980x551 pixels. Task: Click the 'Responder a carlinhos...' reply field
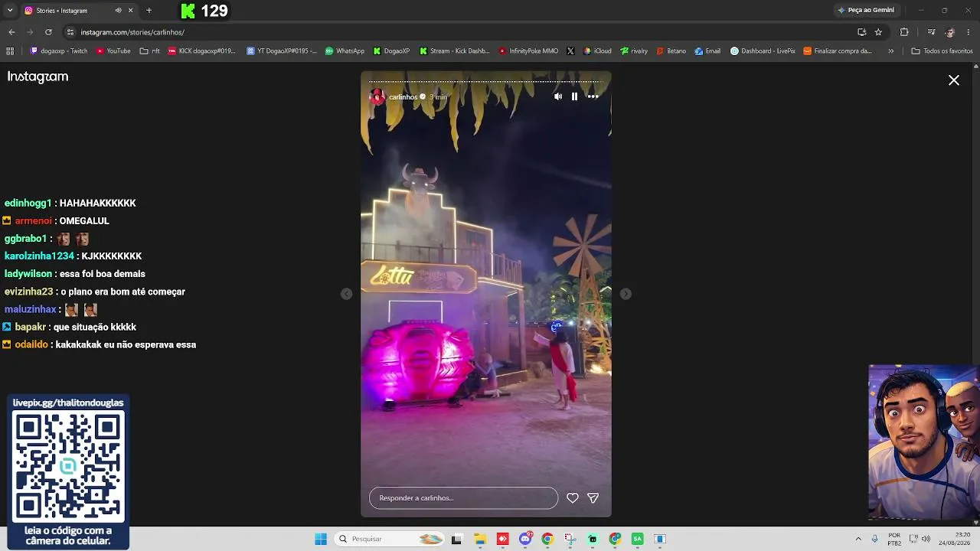463,498
